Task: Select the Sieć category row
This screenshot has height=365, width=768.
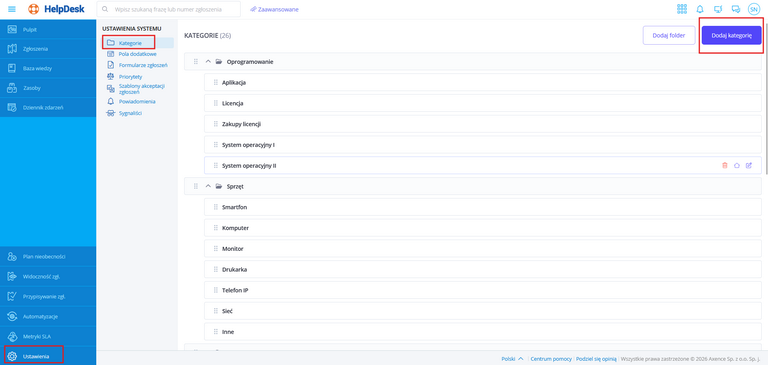Action: pos(483,311)
